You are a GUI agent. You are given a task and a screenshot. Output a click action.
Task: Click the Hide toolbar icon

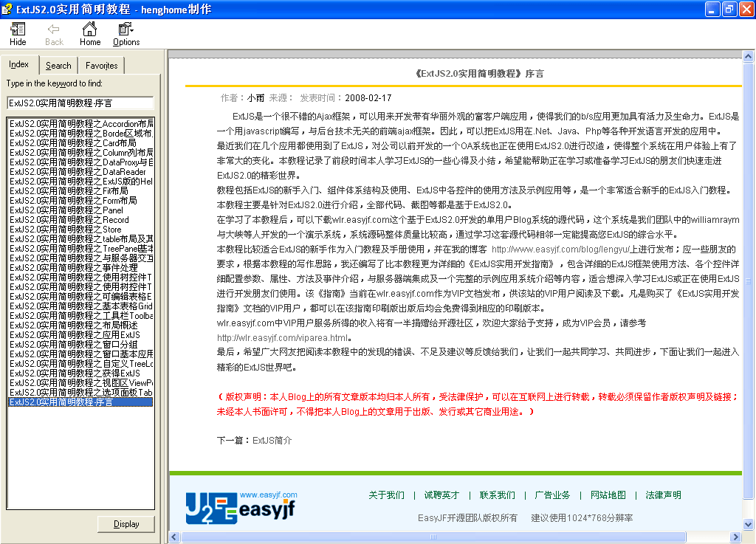pyautogui.click(x=18, y=34)
